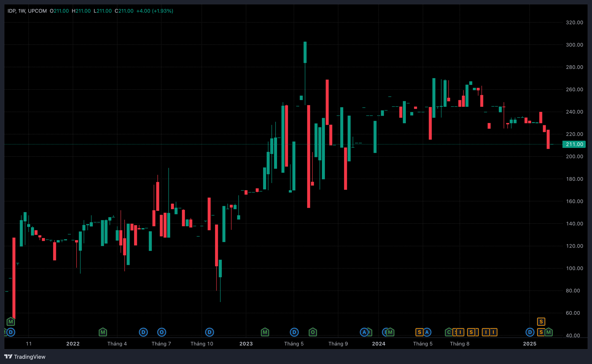
Task: Click the blue D marker near Tháng 10
Action: coord(210,332)
